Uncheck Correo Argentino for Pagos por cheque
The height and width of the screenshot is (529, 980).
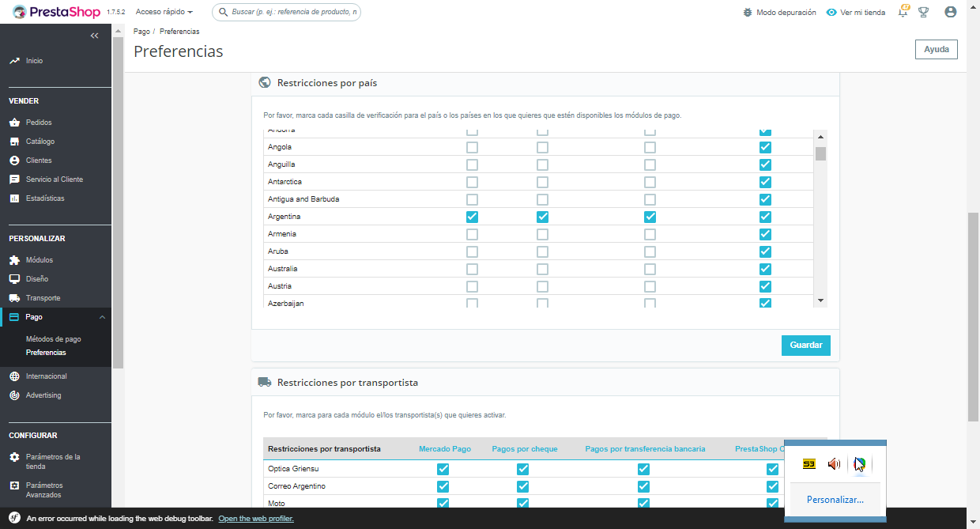[522, 486]
